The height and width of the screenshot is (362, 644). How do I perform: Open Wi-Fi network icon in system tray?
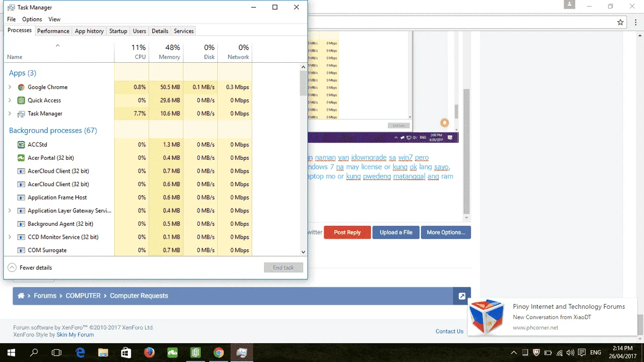559,352
